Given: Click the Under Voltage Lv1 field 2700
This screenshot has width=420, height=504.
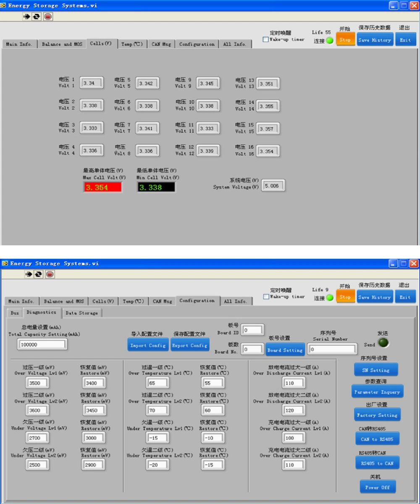Looking at the screenshot, I should tap(37, 438).
